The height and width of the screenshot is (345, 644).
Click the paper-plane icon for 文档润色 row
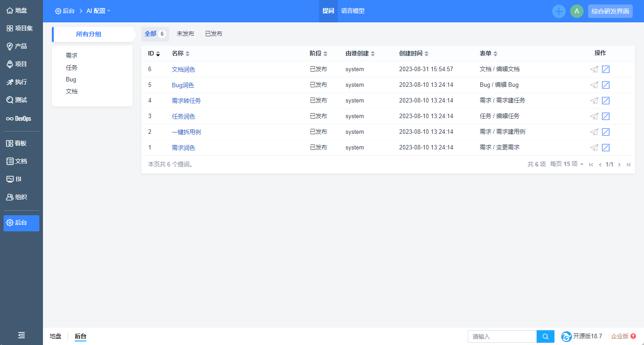pos(594,69)
